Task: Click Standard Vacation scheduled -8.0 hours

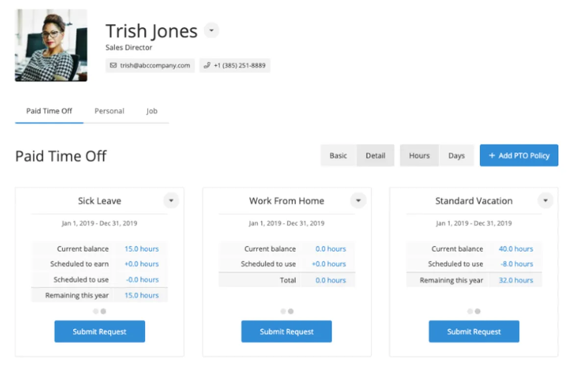Action: (516, 264)
